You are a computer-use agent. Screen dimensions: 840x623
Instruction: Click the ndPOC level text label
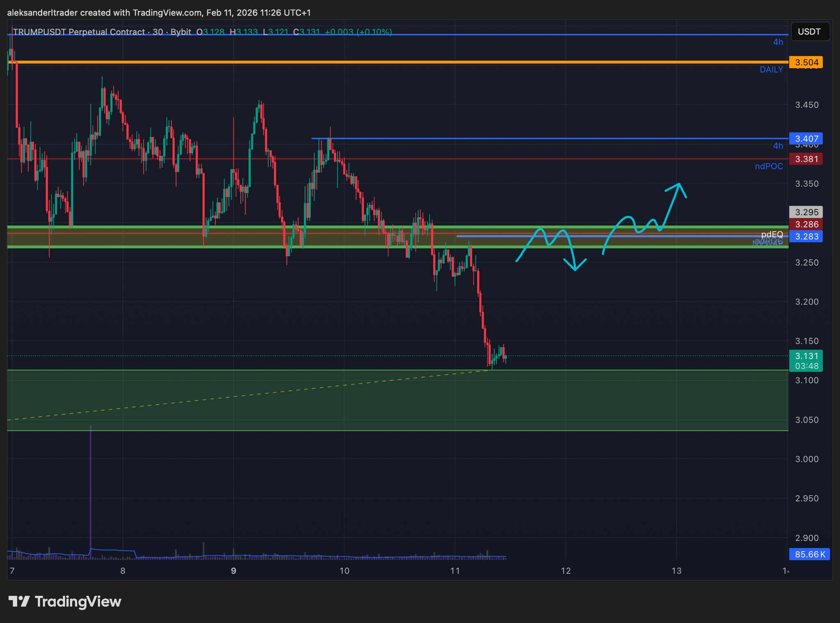769,166
